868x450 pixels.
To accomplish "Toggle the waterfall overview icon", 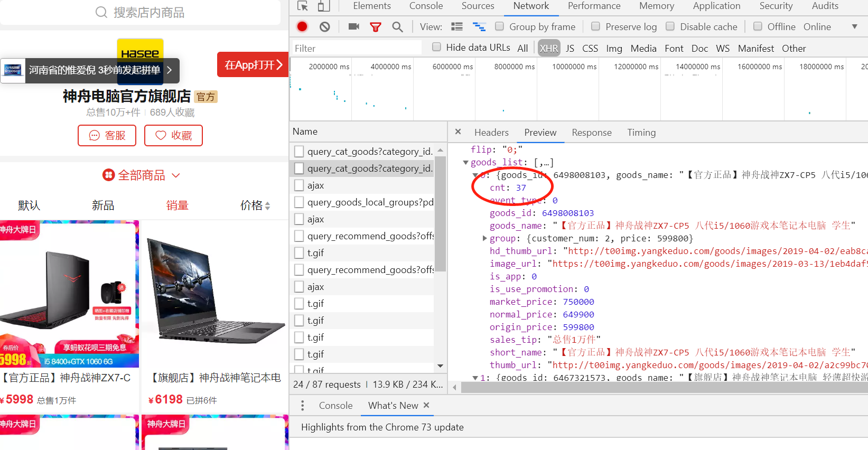I will (479, 26).
